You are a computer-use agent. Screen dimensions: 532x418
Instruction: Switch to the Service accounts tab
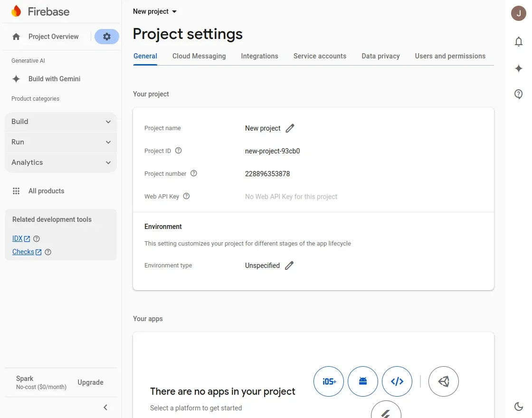320,57
